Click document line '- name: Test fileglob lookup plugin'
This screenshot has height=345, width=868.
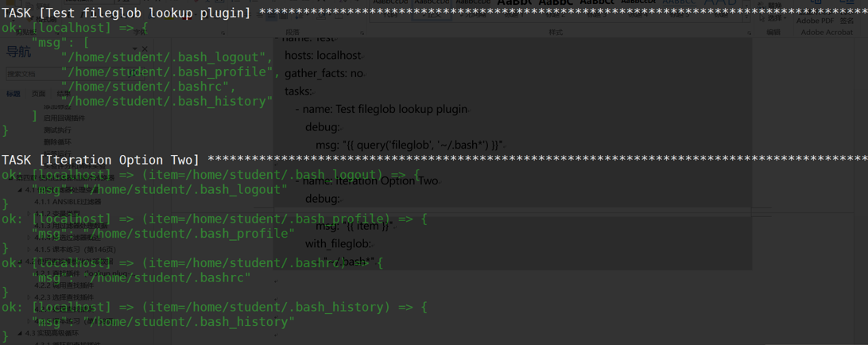pos(382,109)
